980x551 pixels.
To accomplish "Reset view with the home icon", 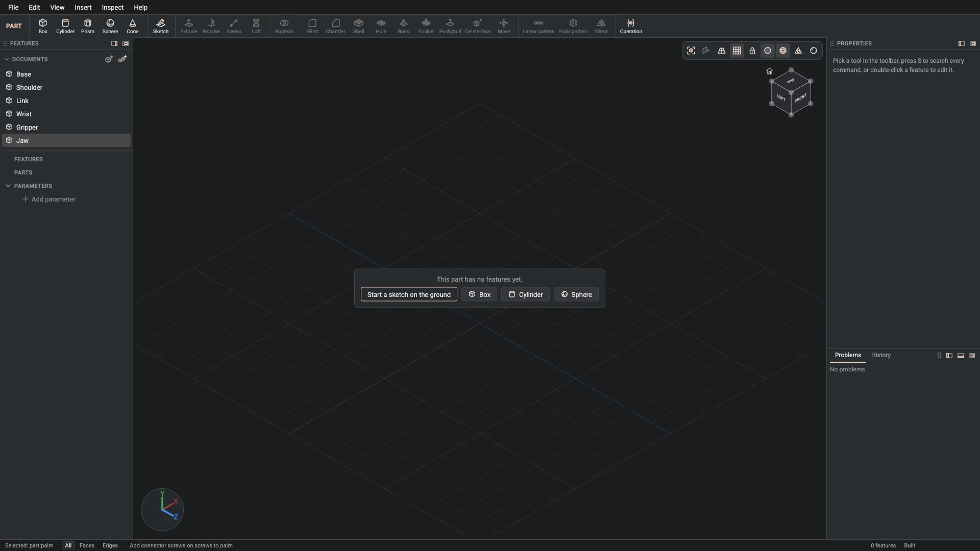I will click(770, 71).
